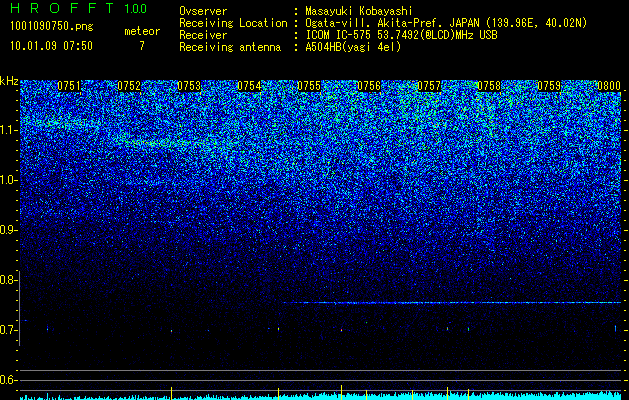Click the 'Receiver' field label
629x400 pixels.
[x=203, y=35]
